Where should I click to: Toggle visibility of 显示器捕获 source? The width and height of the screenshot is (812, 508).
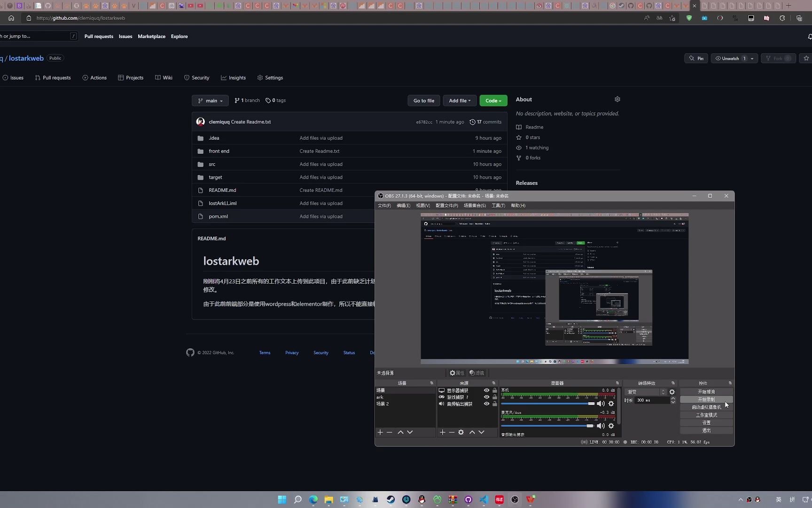[486, 390]
